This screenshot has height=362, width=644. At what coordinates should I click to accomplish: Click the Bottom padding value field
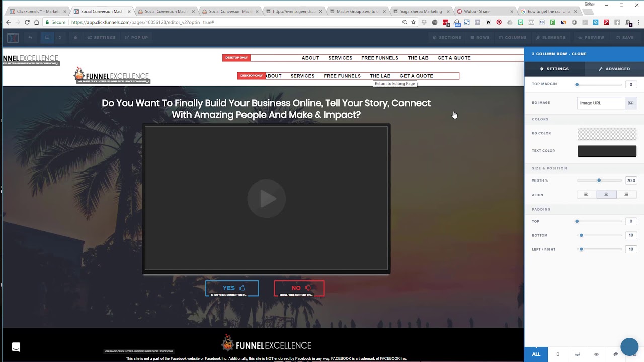(630, 235)
